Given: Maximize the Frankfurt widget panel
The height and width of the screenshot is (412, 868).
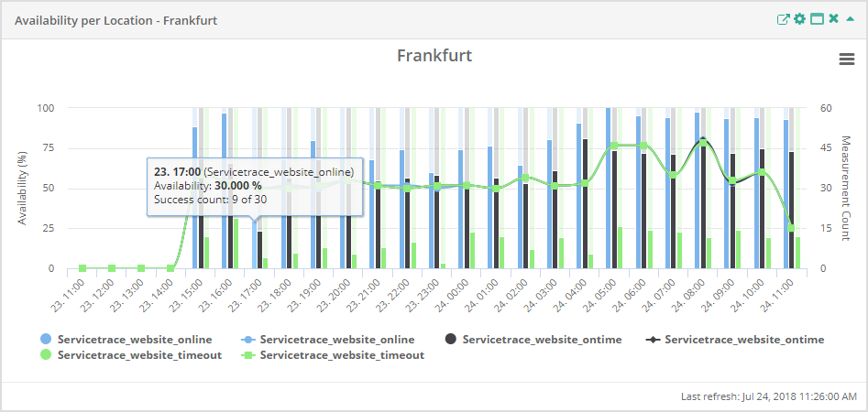Looking at the screenshot, I should coord(817,20).
